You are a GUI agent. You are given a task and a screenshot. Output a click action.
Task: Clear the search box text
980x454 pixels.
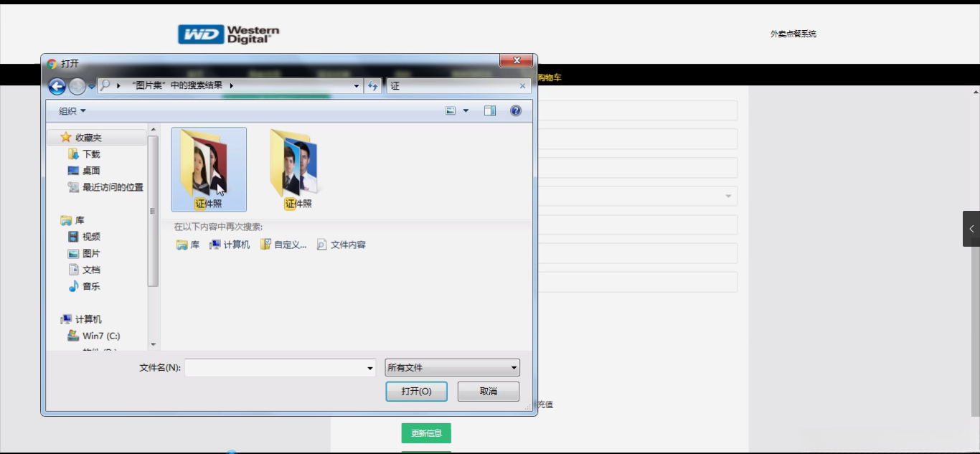click(x=522, y=86)
